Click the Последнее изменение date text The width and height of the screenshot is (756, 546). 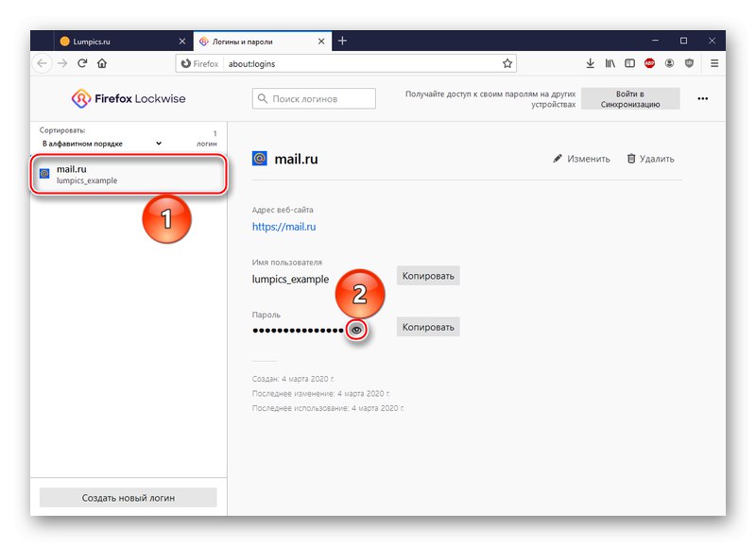(x=320, y=394)
